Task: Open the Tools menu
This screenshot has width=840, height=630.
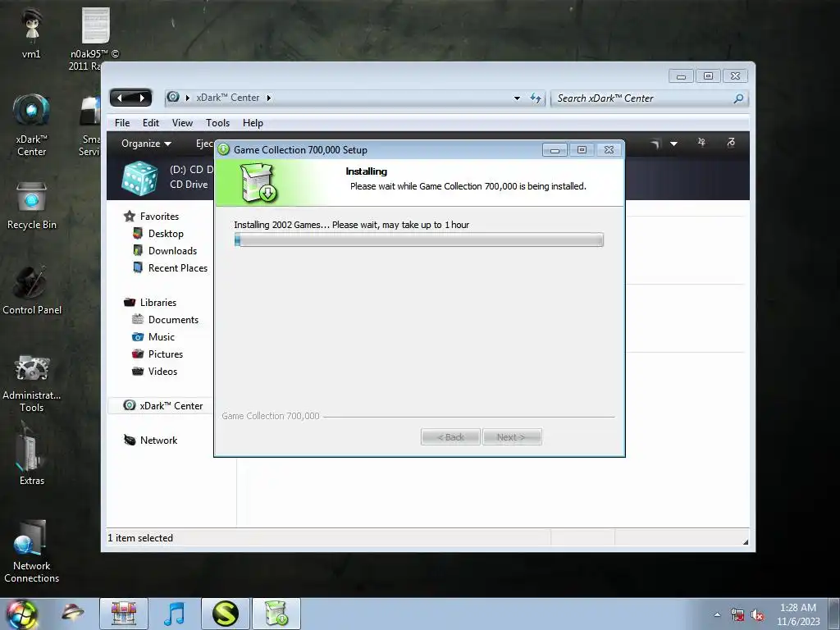Action: click(x=217, y=123)
